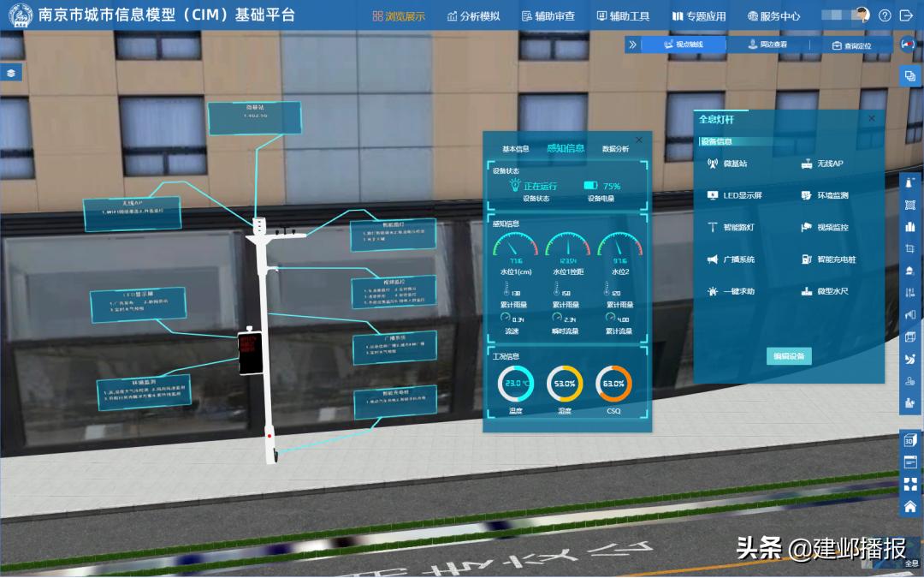Open the 辅助工具 menu
The width and height of the screenshot is (924, 578).
tap(623, 16)
